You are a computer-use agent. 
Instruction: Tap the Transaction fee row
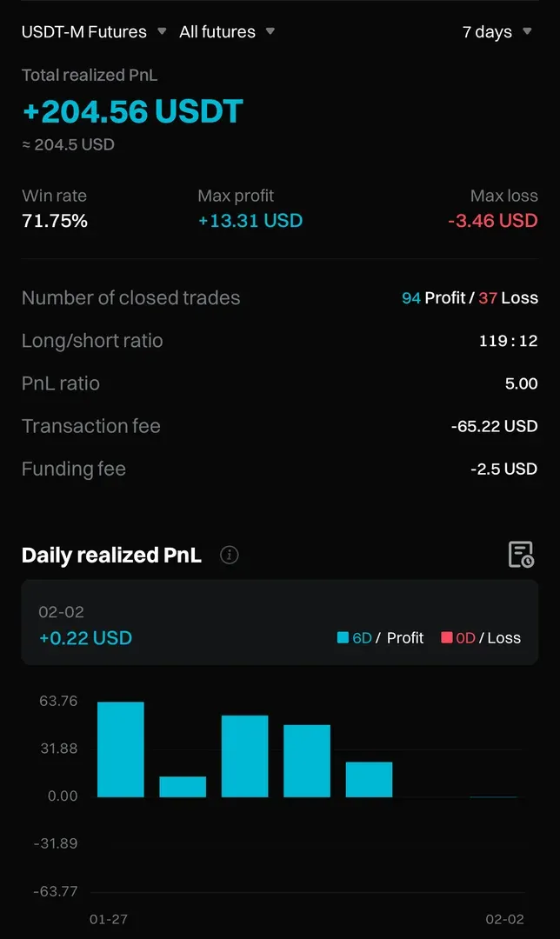click(280, 426)
